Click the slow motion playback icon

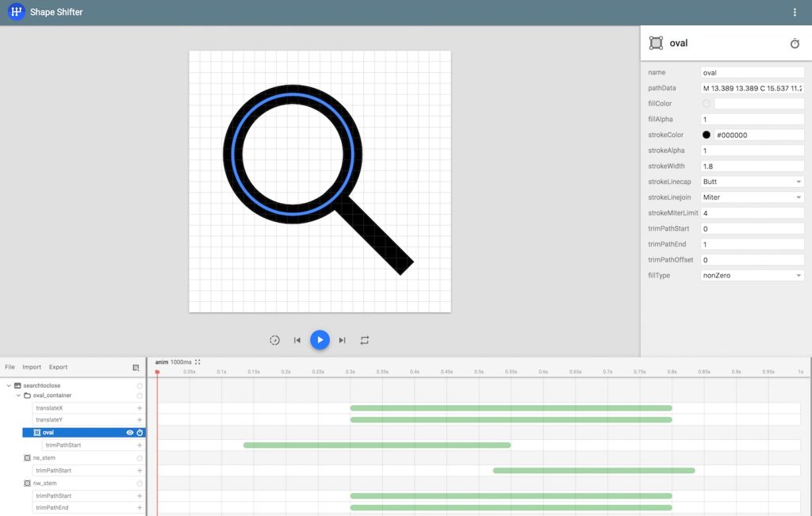275,340
